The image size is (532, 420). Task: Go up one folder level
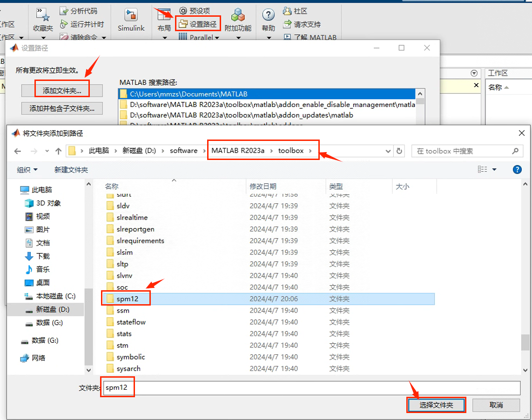tap(59, 151)
